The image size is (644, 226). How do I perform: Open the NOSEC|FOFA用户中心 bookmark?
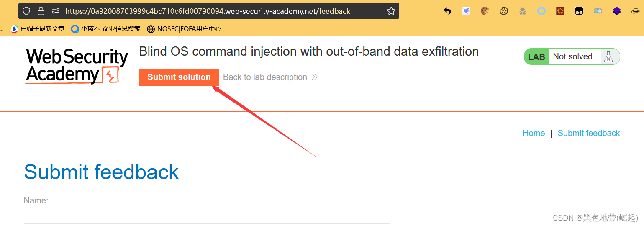[x=184, y=29]
